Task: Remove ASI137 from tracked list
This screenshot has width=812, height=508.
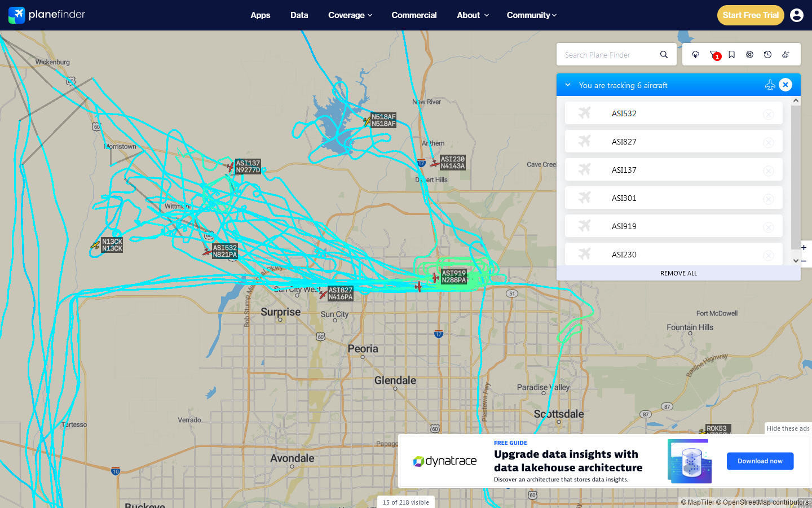Action: click(769, 170)
